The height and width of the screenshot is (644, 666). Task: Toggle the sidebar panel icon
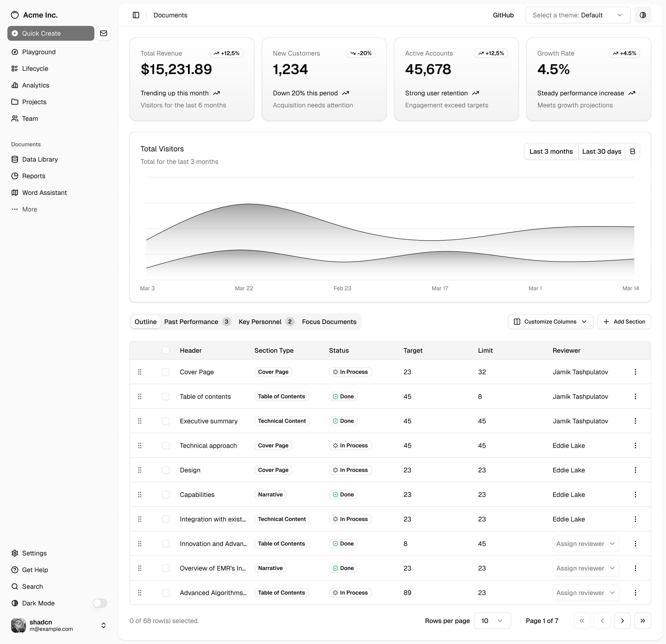pyautogui.click(x=136, y=15)
